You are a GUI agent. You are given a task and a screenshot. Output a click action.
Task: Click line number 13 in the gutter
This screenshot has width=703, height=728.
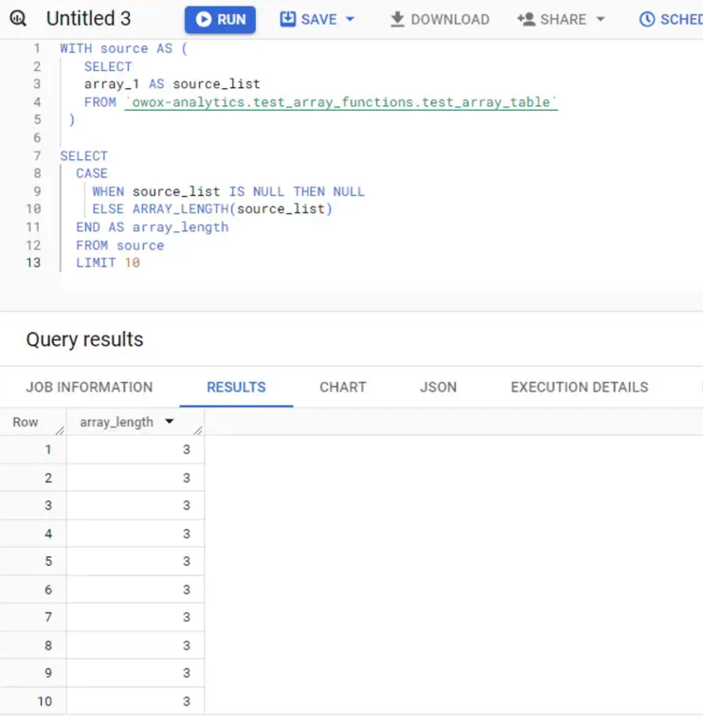[x=33, y=263]
